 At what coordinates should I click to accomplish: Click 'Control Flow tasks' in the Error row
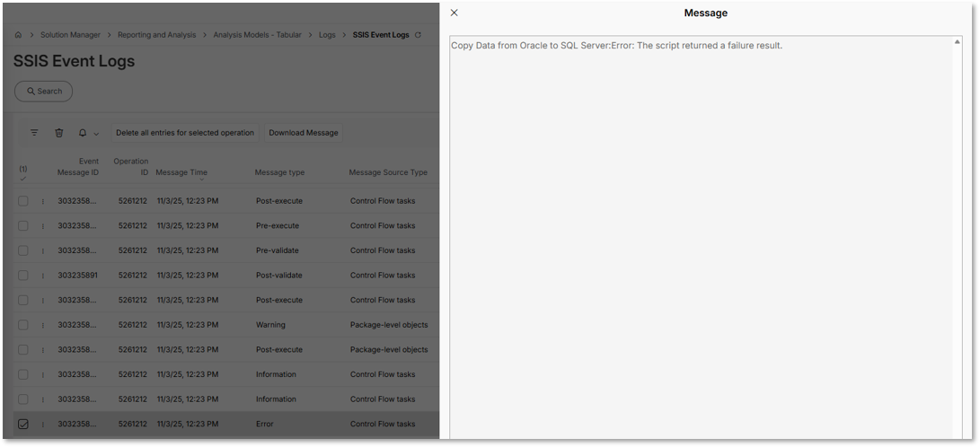pyautogui.click(x=383, y=424)
